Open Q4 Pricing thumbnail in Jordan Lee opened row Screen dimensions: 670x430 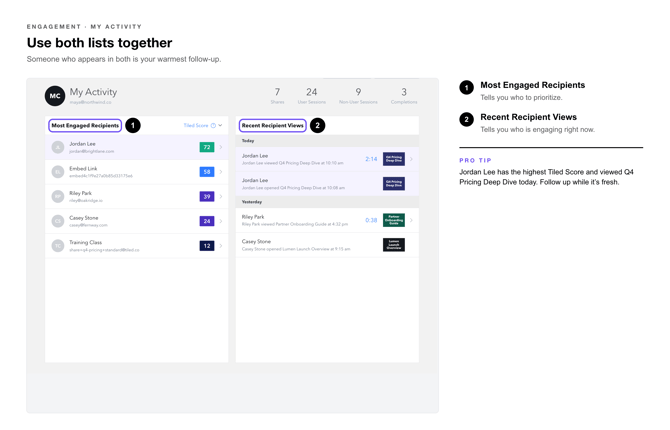[394, 184]
